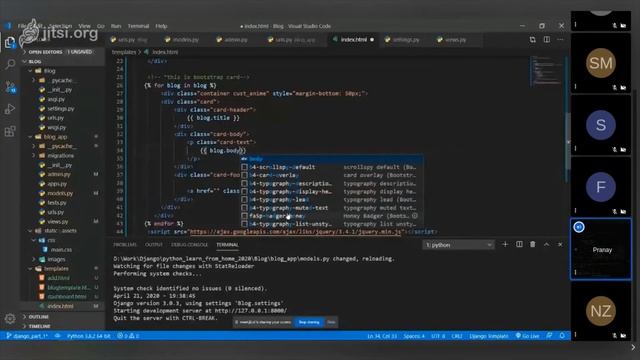
Task: Show the PROBLEMS panel tab
Action: 125,244
